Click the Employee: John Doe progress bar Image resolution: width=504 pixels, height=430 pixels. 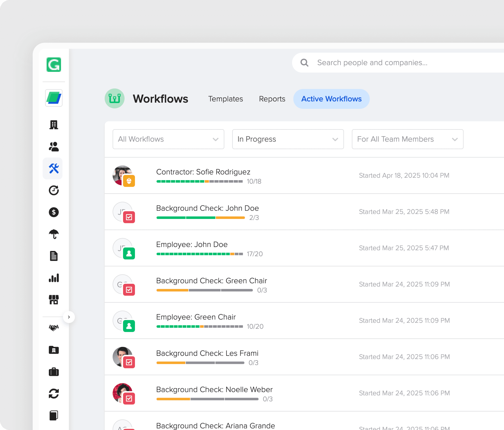click(199, 254)
